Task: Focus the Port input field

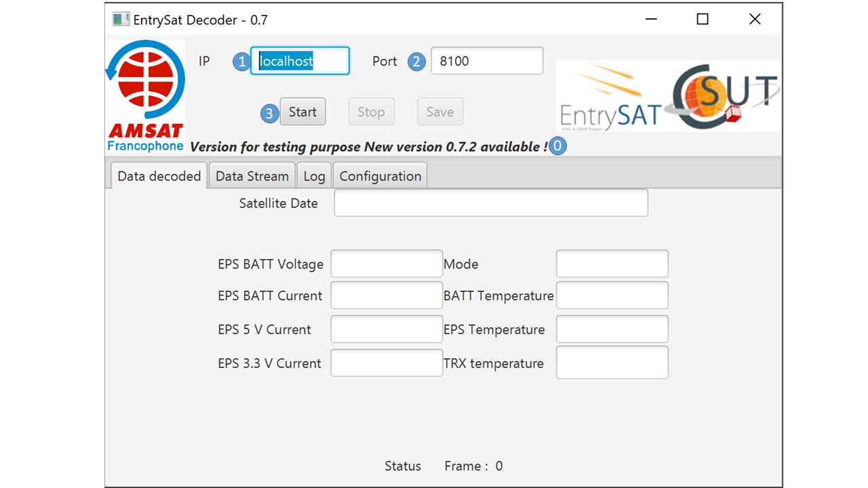Action: tap(487, 61)
